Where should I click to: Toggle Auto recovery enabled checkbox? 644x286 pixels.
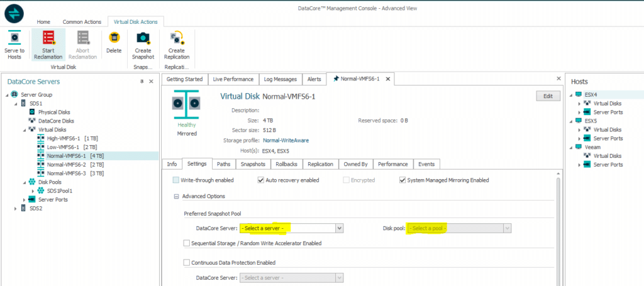[260, 180]
